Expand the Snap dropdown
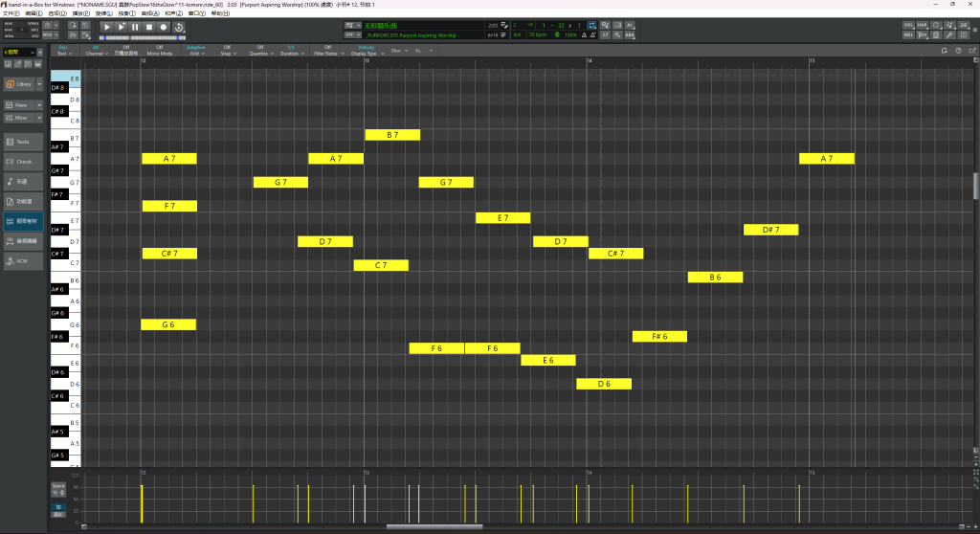Screen dimensions: 980x534 point(227,51)
